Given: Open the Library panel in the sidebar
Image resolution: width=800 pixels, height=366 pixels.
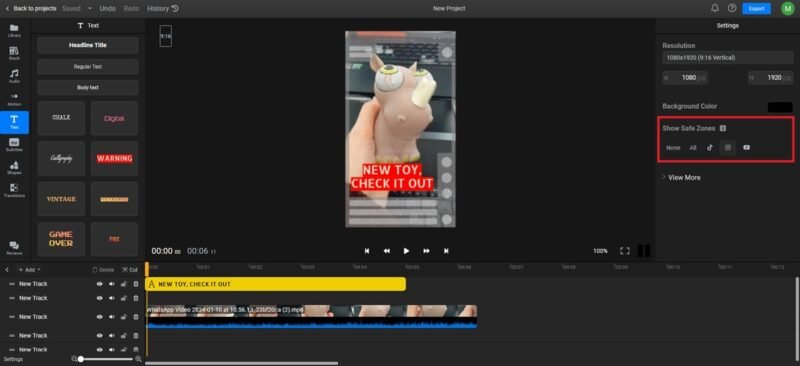Looking at the screenshot, I should pyautogui.click(x=14, y=30).
